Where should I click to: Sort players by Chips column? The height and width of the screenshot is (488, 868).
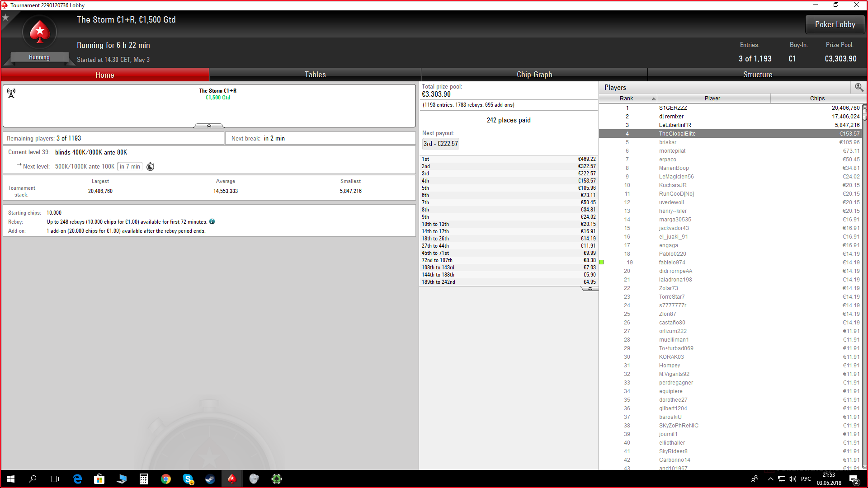[817, 98]
